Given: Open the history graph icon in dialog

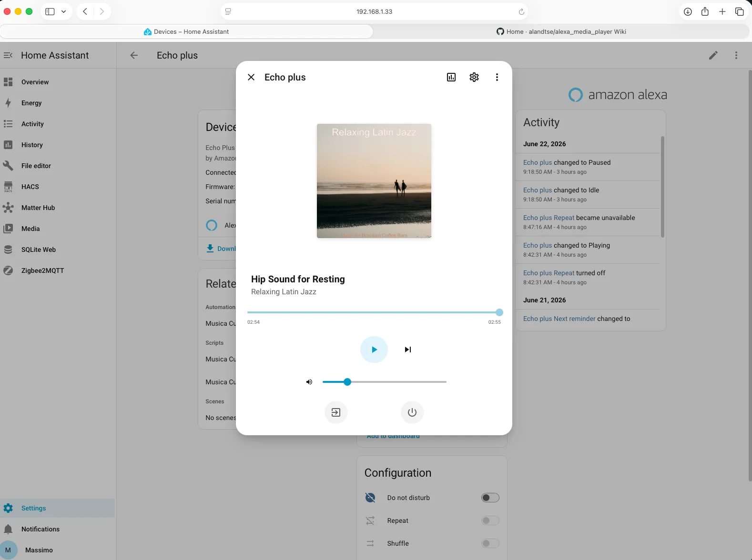Looking at the screenshot, I should click(451, 77).
